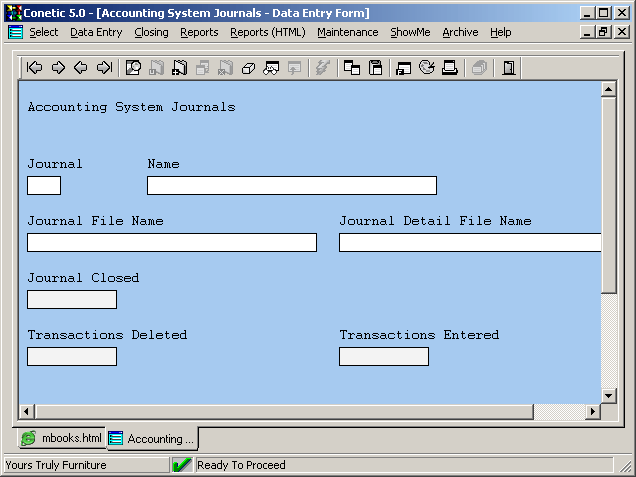Click the overlapping windows toolbar icon
Image resolution: width=636 pixels, height=477 pixels.
tap(352, 68)
